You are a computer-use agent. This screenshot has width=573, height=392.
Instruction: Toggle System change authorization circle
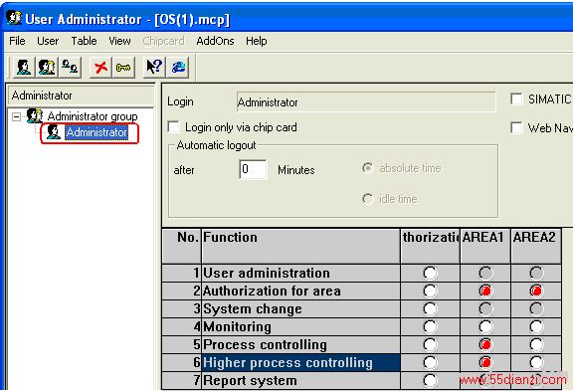[430, 309]
